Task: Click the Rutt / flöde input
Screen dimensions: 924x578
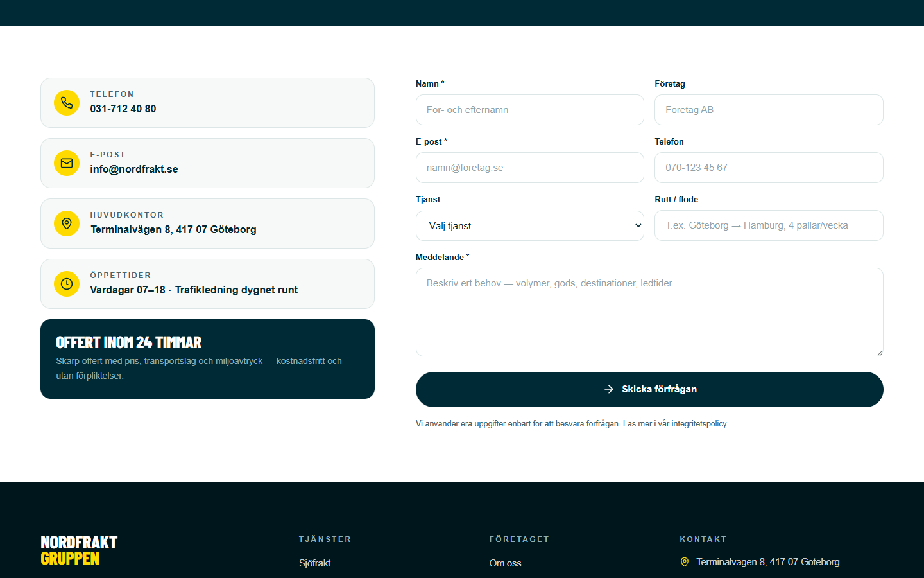Action: (x=769, y=225)
